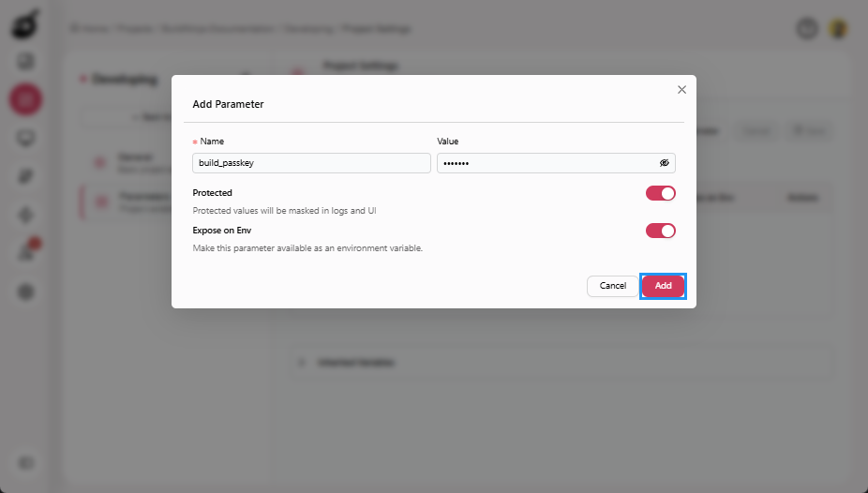Viewport: 868px width, 493px height.
Task: Click the Add Parameter dialog title
Action: 228,104
